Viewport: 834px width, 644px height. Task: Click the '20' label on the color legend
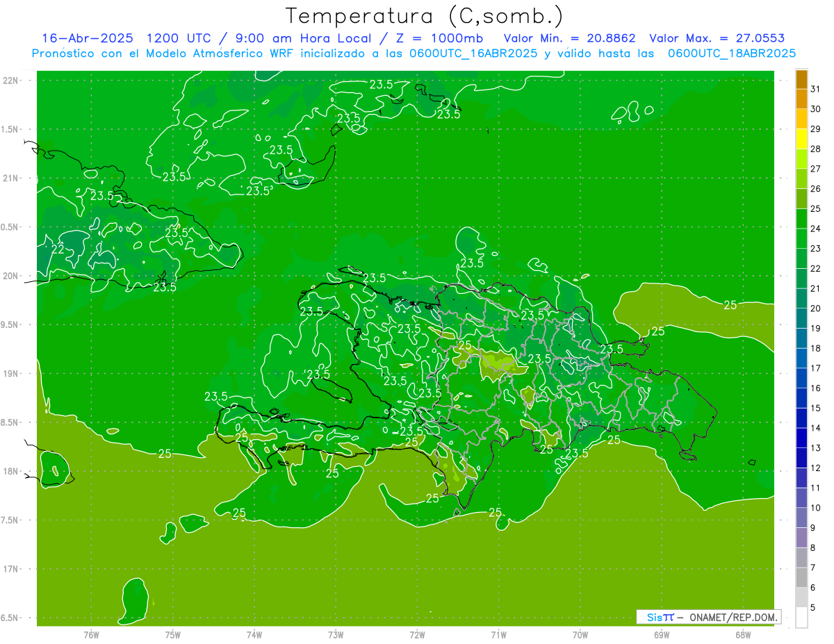pyautogui.click(x=815, y=308)
